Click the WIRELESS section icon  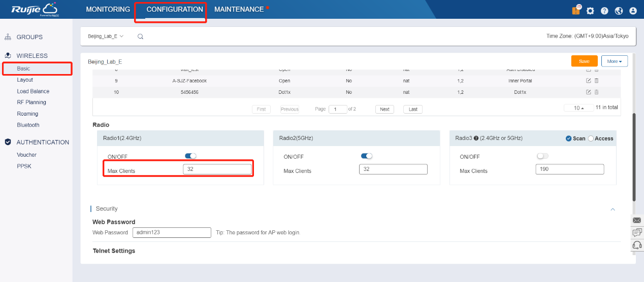click(x=8, y=56)
